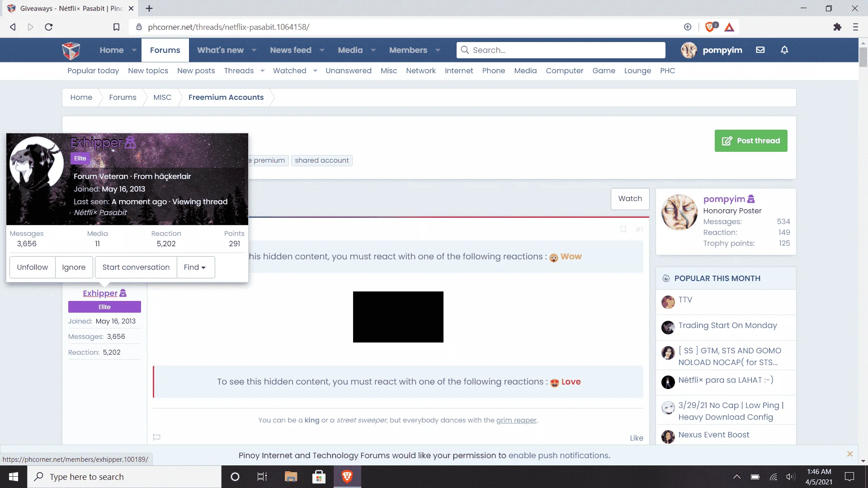Image resolution: width=868 pixels, height=488 pixels.
Task: Click enable push notifications link
Action: 558,455
